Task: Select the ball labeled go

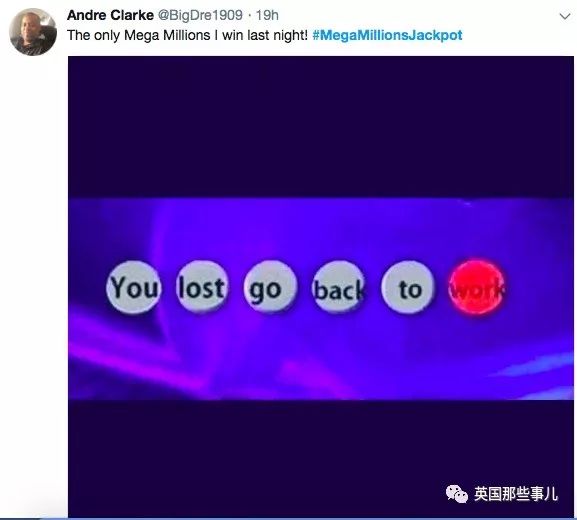Action: (270, 287)
